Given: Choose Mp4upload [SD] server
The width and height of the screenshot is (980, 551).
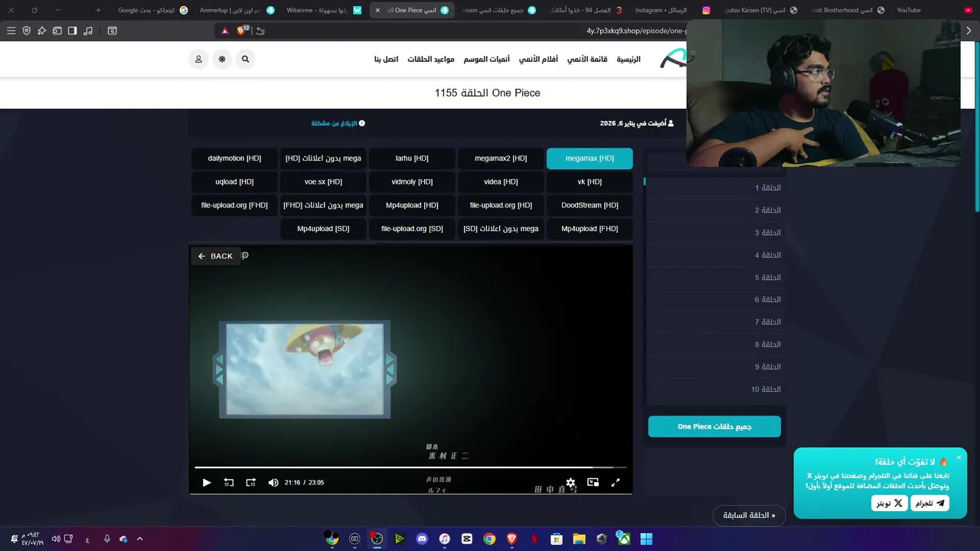Looking at the screenshot, I should tap(323, 229).
